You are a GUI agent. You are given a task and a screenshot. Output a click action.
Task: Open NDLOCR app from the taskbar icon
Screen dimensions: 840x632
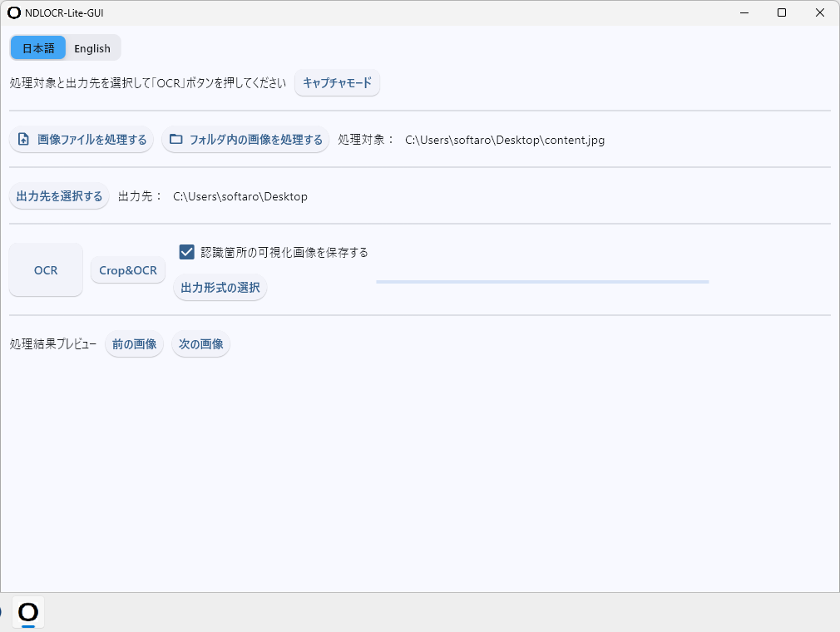coord(28,612)
